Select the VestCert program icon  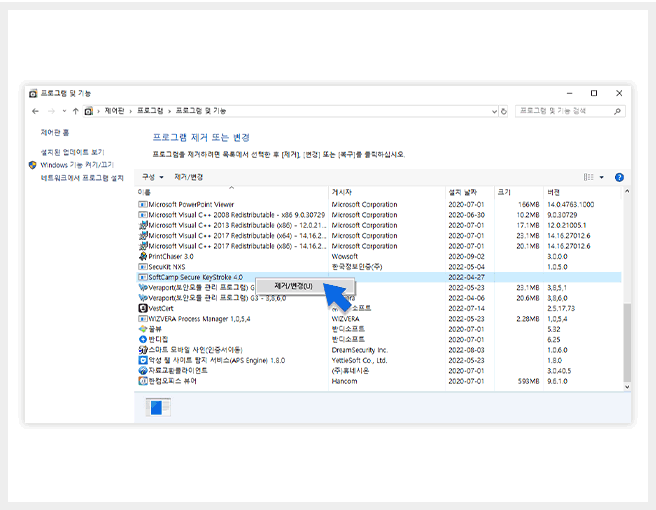click(x=142, y=308)
